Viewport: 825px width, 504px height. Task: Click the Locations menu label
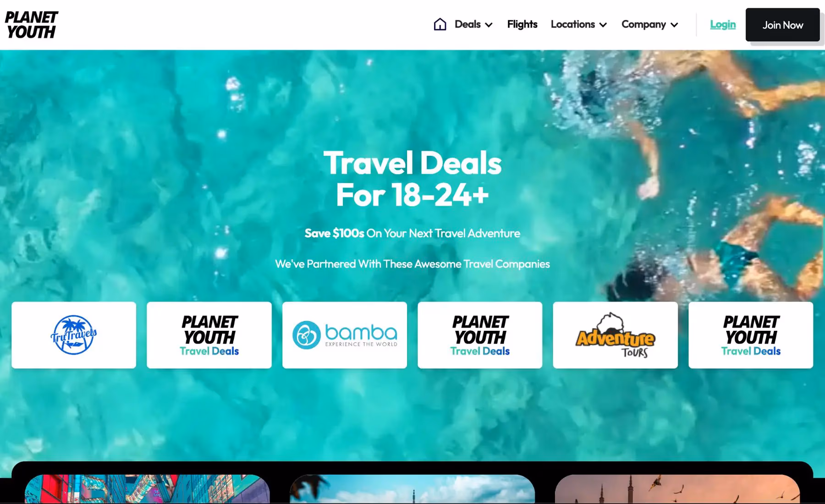coord(573,24)
